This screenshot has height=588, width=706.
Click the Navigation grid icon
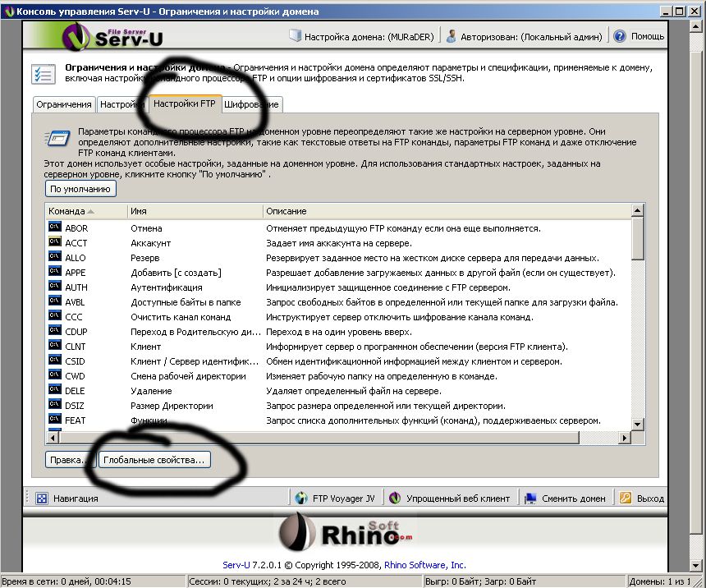pos(41,498)
